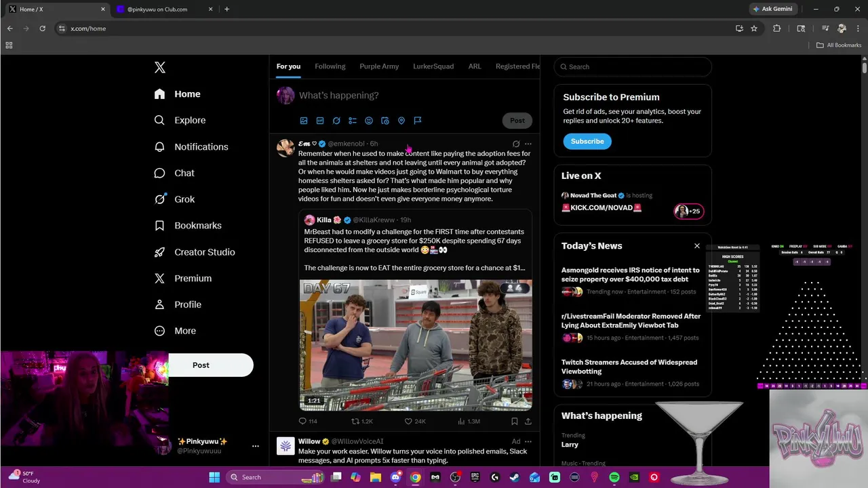
Task: Open the Home page from sidebar
Action: click(178, 94)
